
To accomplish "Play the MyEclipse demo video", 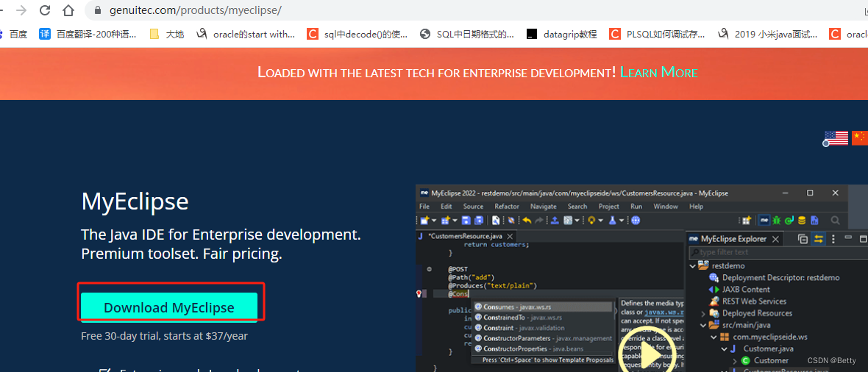I will (x=647, y=354).
